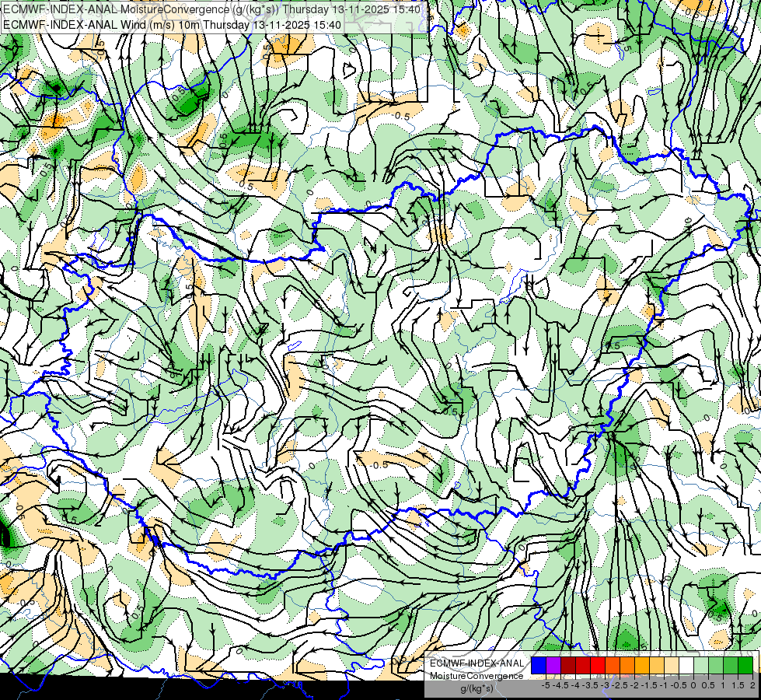Click the purple legend swatch
Viewport: 761px width, 700px height.
click(x=553, y=665)
